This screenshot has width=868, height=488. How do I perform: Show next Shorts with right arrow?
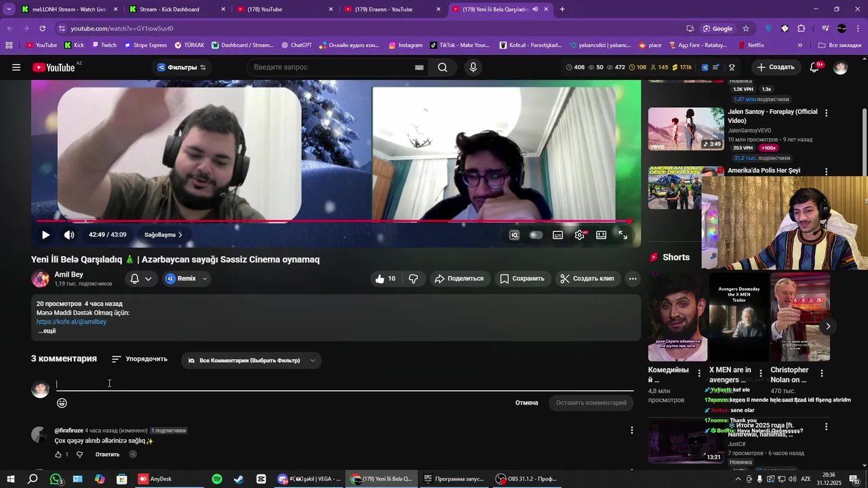(828, 327)
